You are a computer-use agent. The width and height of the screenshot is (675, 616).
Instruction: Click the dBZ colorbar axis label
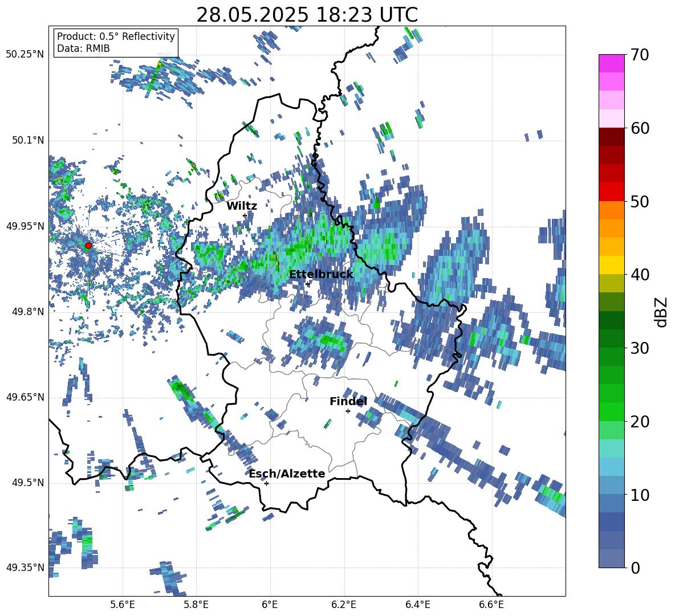coord(662,312)
